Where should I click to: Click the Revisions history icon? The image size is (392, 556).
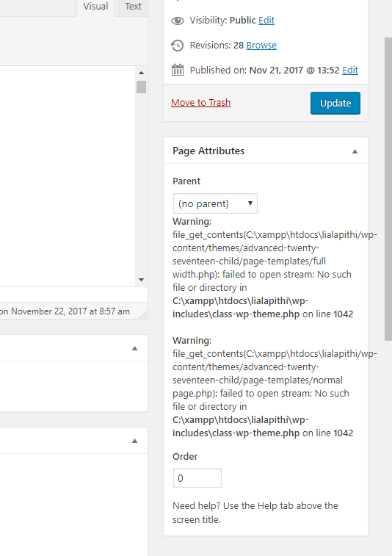click(x=178, y=46)
